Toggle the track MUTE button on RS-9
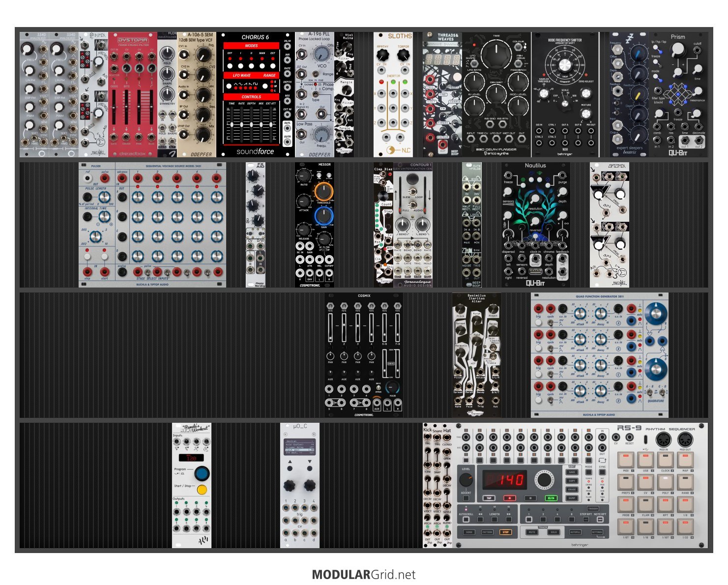 click(x=531, y=532)
